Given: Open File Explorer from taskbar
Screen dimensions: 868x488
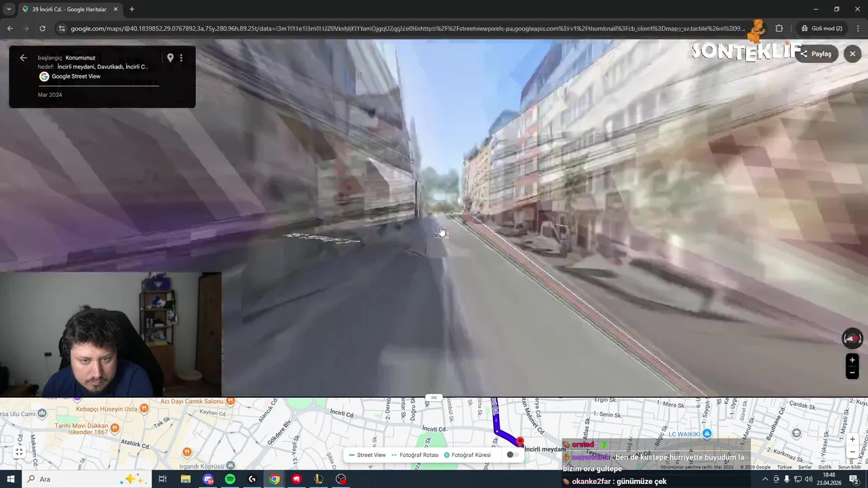Looking at the screenshot, I should [185, 479].
